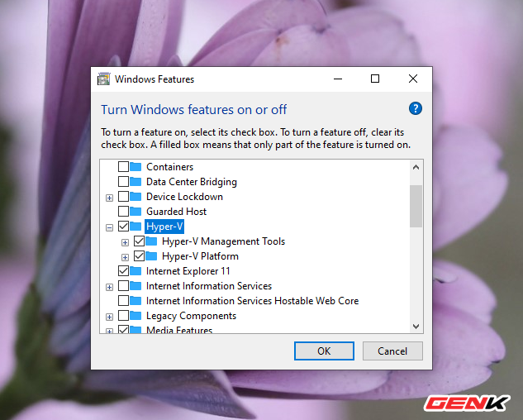Maximize the Windows Features dialog

tap(375, 79)
